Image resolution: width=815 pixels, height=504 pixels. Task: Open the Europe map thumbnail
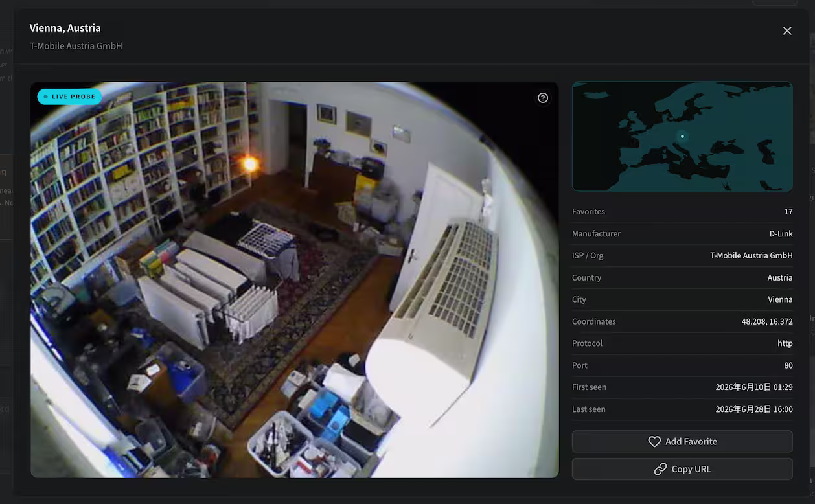[x=682, y=136]
